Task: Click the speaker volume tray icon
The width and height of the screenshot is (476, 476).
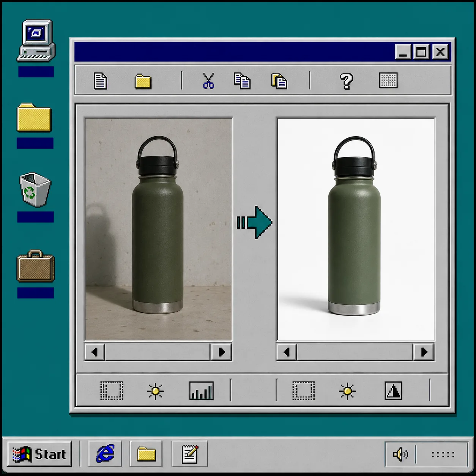Action: (400, 454)
